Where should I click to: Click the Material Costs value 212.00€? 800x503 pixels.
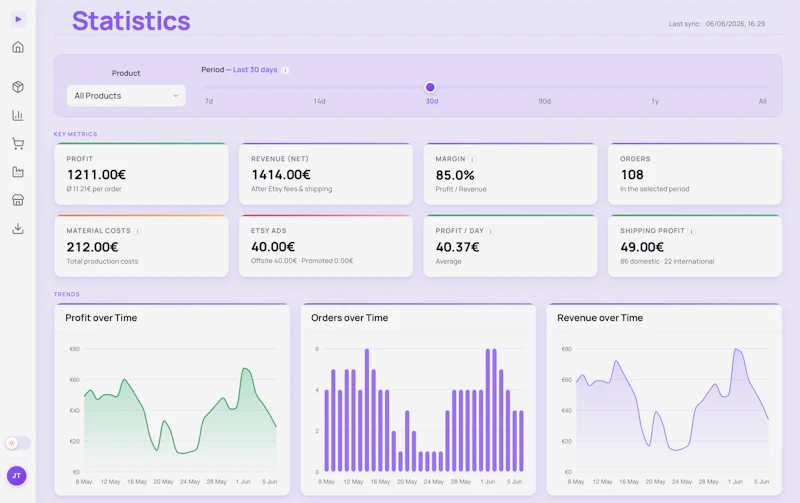(x=92, y=247)
